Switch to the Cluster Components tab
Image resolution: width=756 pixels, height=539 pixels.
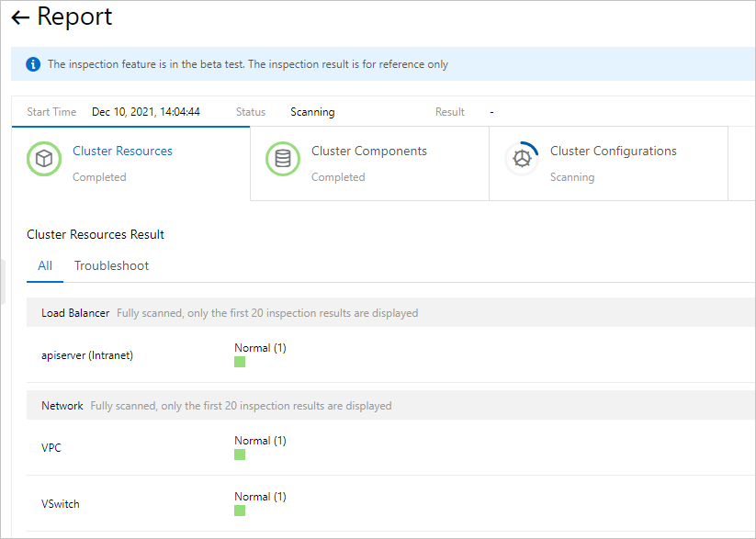[x=368, y=152]
